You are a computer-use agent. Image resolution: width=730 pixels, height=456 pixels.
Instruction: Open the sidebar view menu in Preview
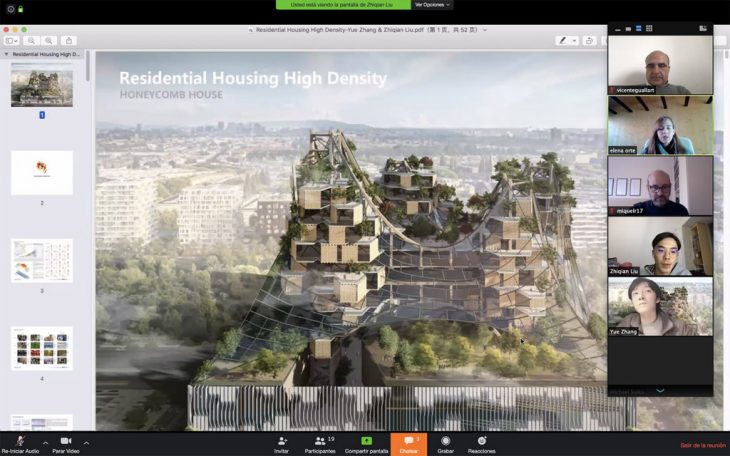[12, 41]
